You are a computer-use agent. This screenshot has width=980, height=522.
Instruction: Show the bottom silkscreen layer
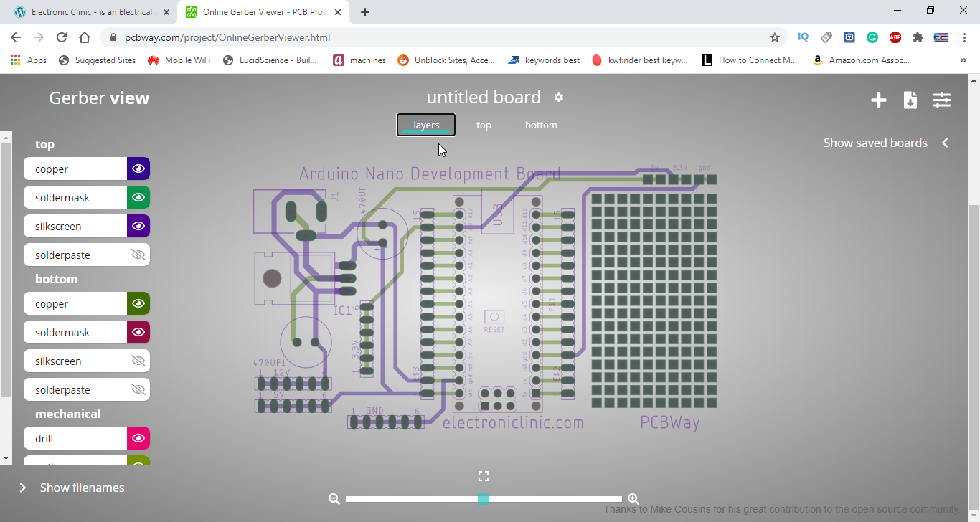click(138, 361)
